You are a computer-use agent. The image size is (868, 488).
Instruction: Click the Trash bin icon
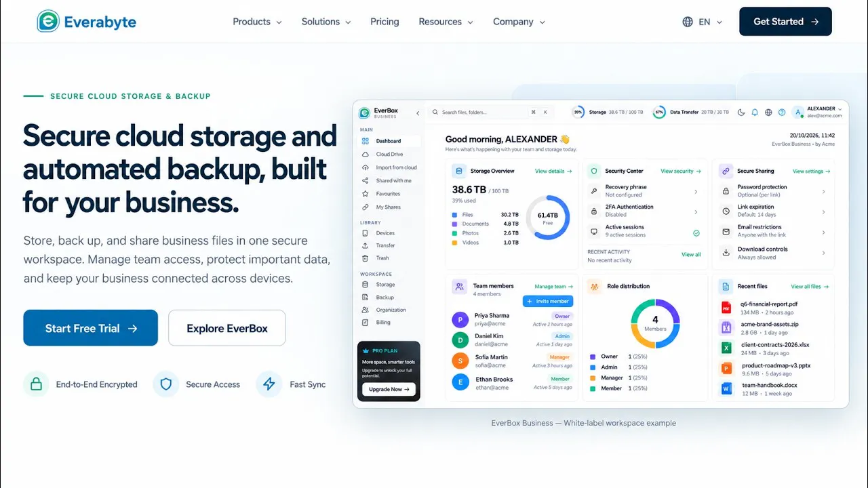tap(366, 258)
